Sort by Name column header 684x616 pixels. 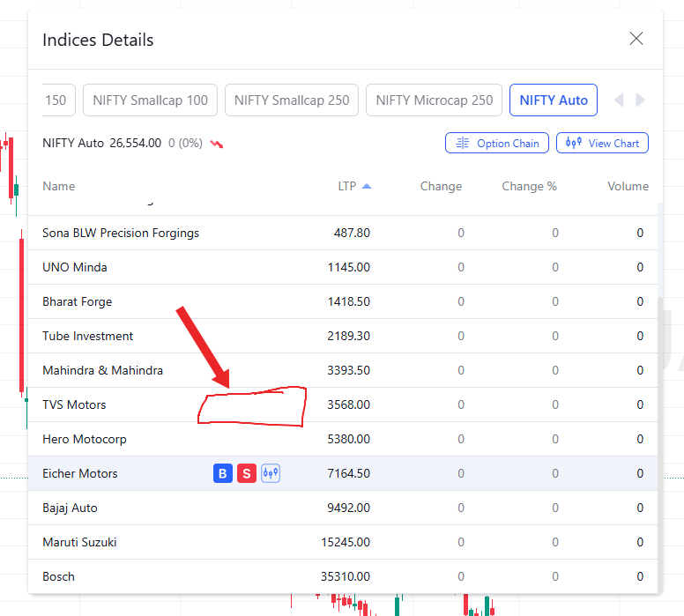coord(59,186)
